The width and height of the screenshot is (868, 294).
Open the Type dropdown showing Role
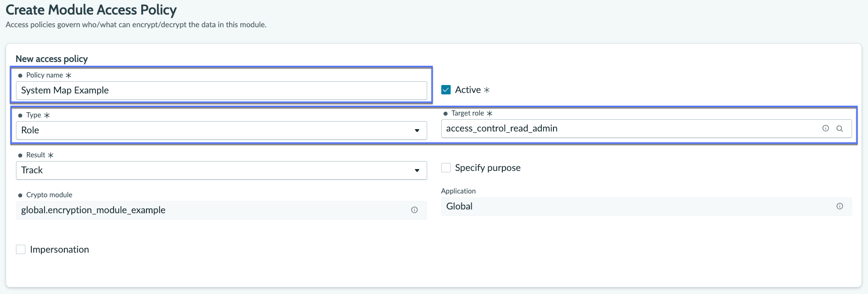pyautogui.click(x=221, y=131)
